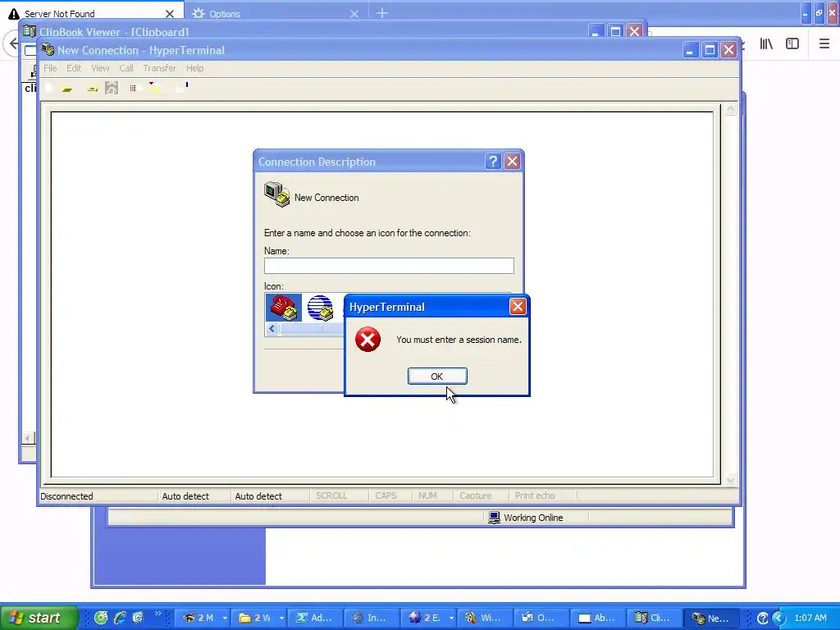Click the third quick launch icon

(138, 618)
